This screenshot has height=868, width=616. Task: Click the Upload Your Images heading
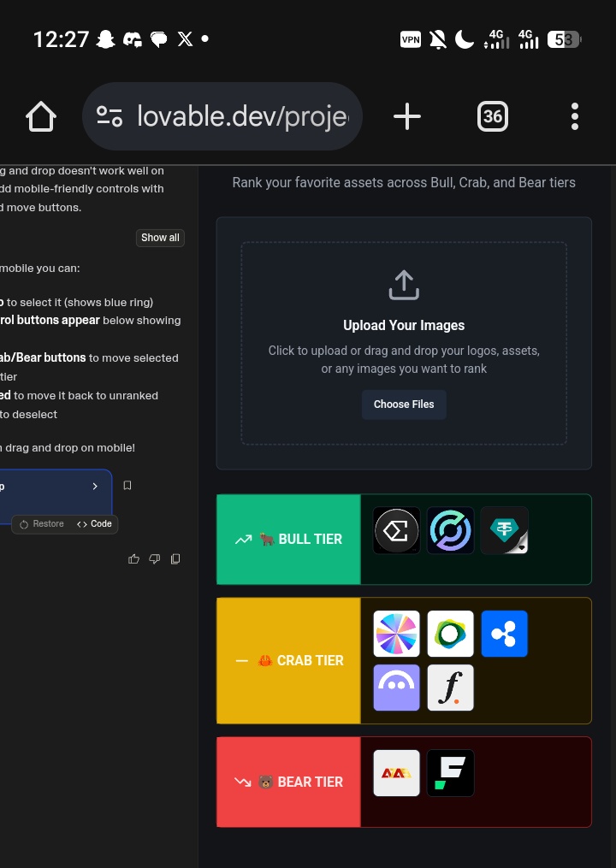(404, 326)
